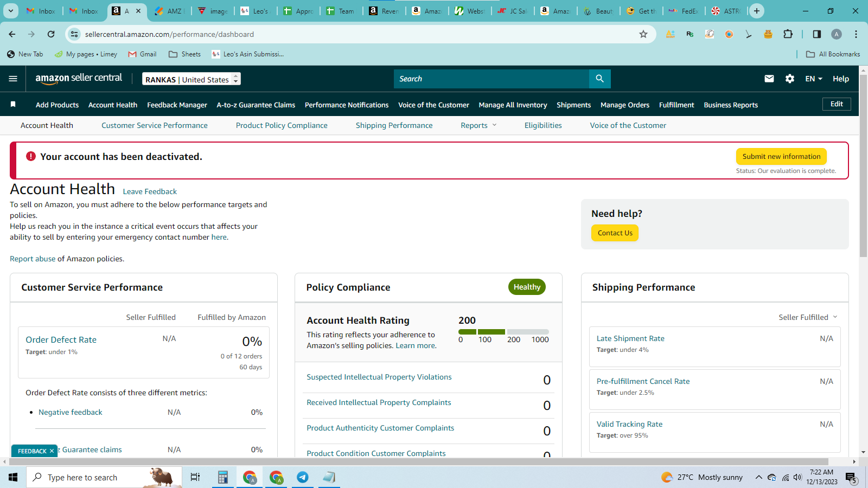This screenshot has height=488, width=868.
Task: Open the EN language dropdown
Action: click(814, 79)
